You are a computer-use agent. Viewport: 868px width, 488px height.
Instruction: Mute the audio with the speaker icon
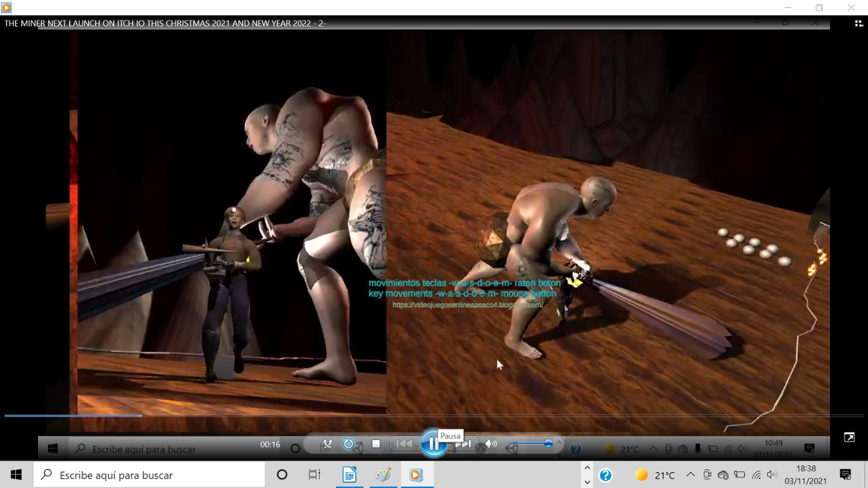pyautogui.click(x=491, y=443)
